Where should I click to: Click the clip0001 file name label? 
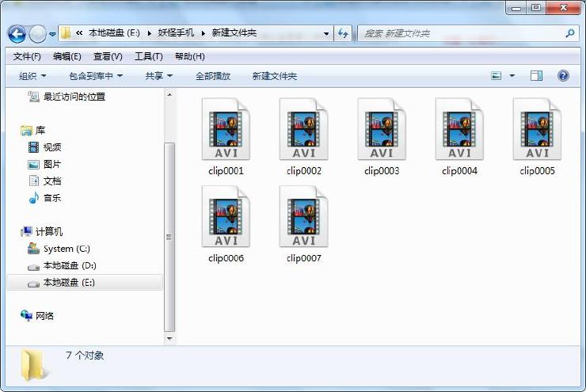tap(226, 171)
